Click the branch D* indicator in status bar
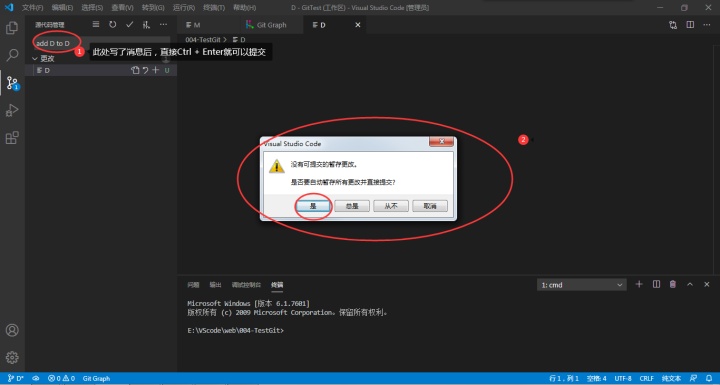 click(x=16, y=379)
